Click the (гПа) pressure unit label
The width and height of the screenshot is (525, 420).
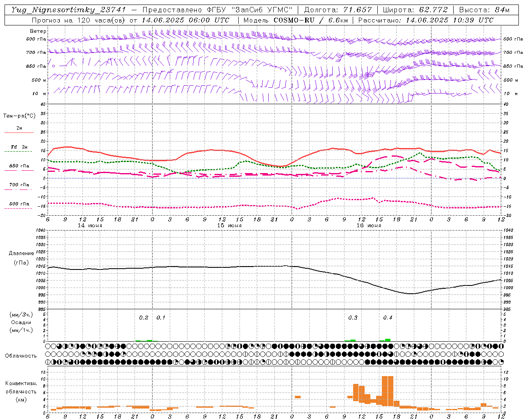[21, 262]
